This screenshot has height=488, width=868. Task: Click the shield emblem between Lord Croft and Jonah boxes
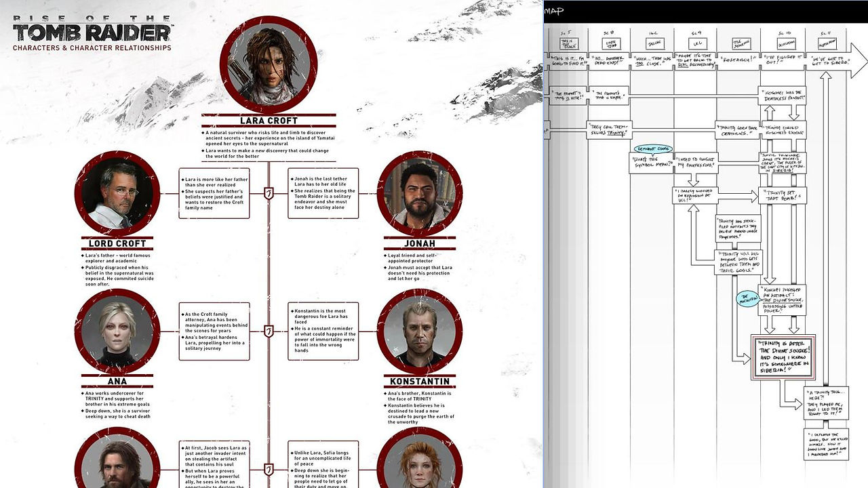tap(269, 194)
